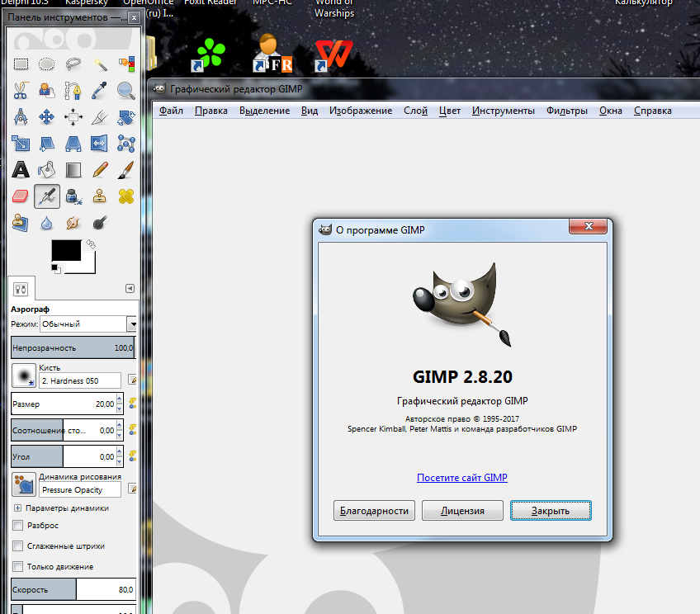
Task: Select the Free Select lasso tool
Action: click(73, 64)
